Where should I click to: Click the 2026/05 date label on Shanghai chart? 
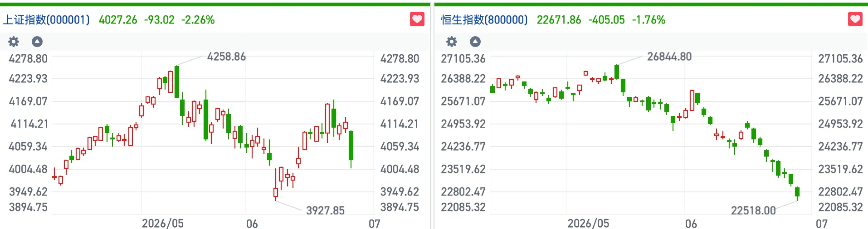click(x=163, y=224)
